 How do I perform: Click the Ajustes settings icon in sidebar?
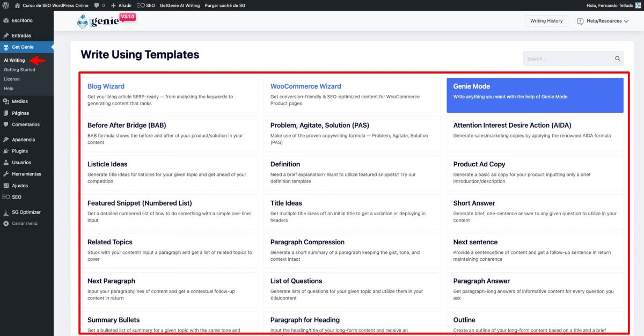[5, 186]
